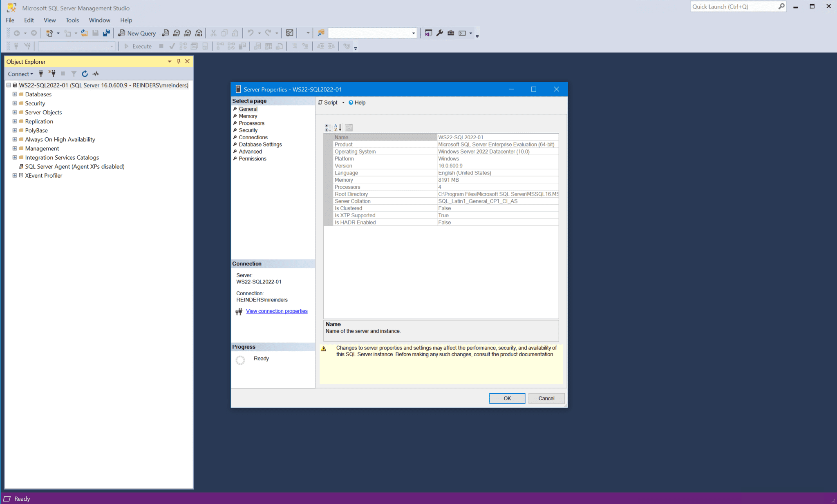837x504 pixels.
Task: Refresh the Object Explorer tree
Action: coord(85,74)
